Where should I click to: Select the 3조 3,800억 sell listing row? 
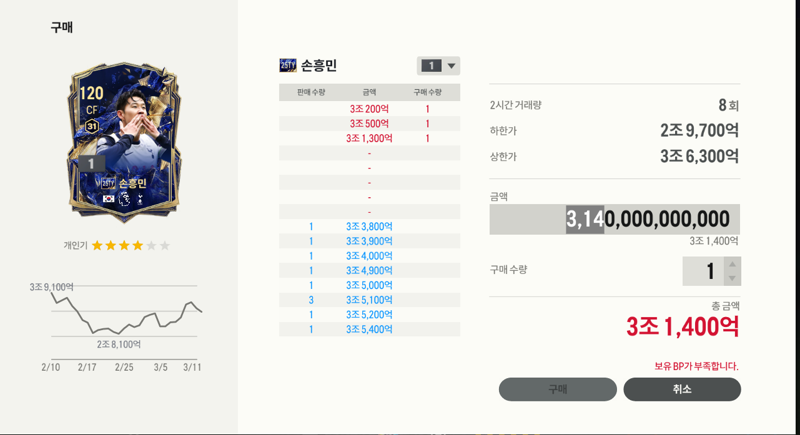click(x=369, y=226)
